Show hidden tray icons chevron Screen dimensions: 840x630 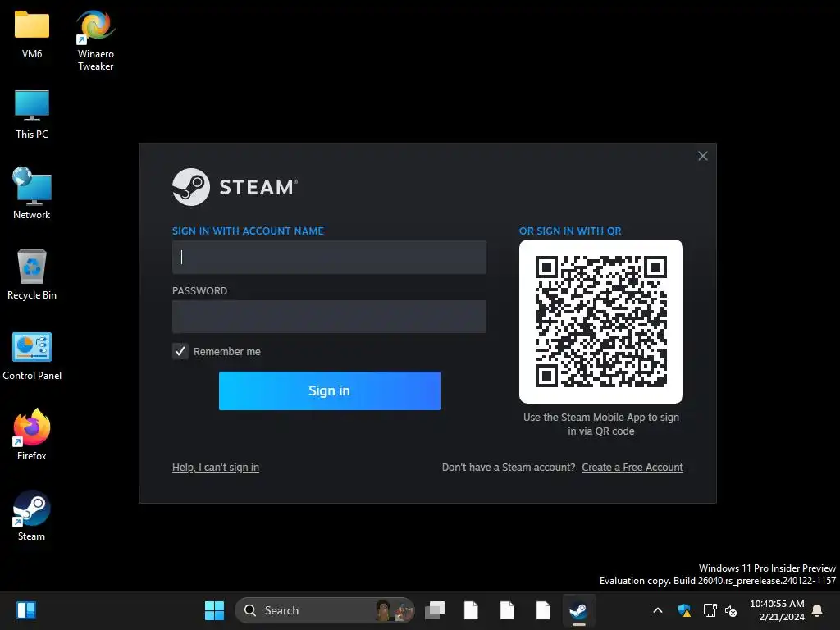click(658, 610)
